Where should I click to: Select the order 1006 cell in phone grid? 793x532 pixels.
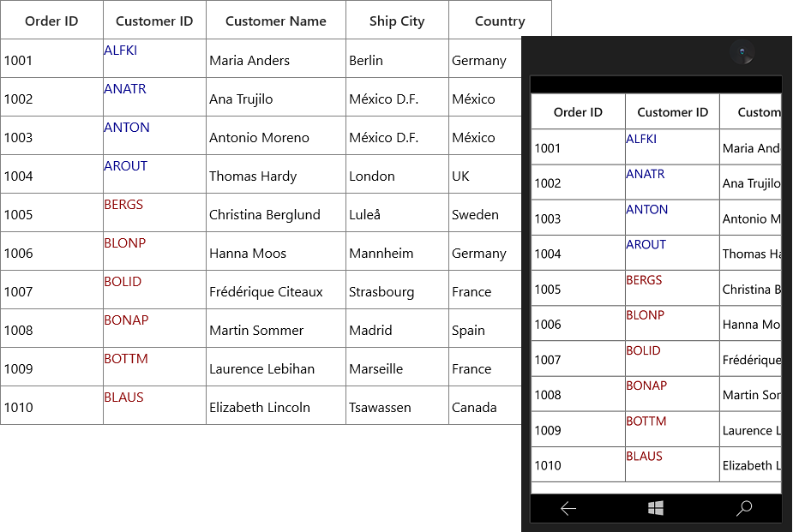click(x=578, y=323)
